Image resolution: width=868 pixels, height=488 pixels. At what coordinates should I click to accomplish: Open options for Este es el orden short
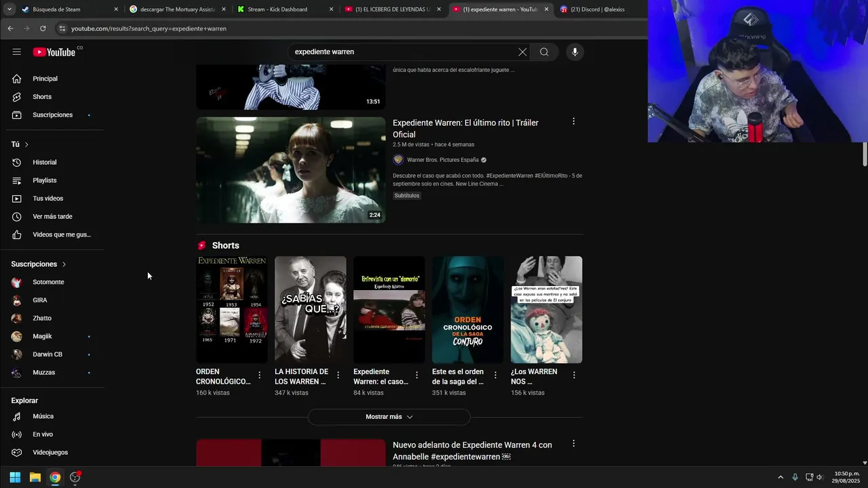pos(495,375)
